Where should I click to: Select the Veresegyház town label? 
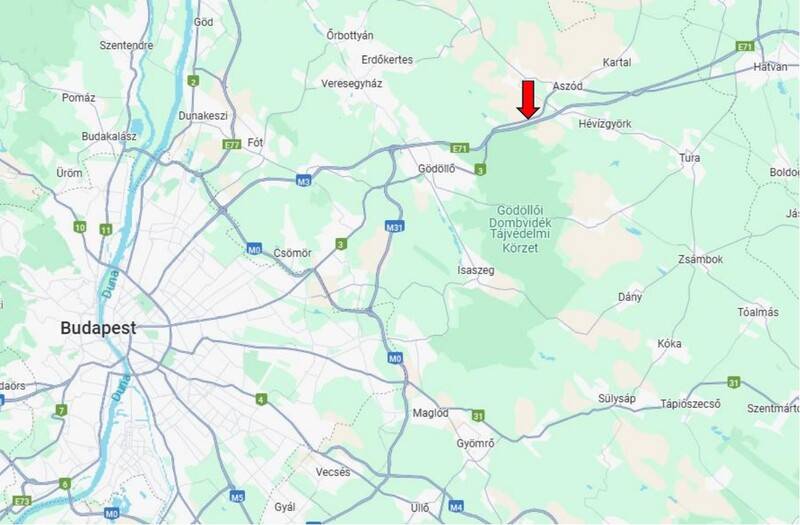point(352,84)
